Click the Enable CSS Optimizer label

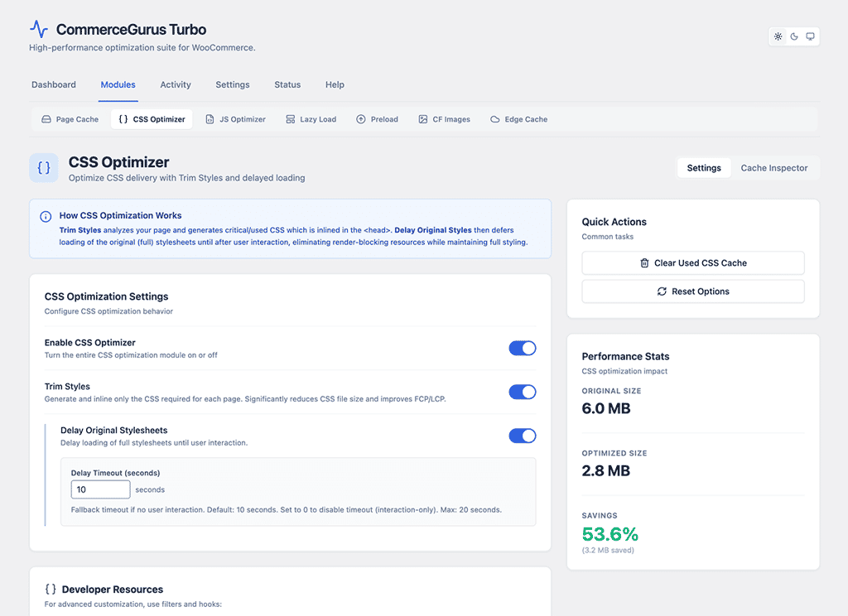click(x=89, y=342)
